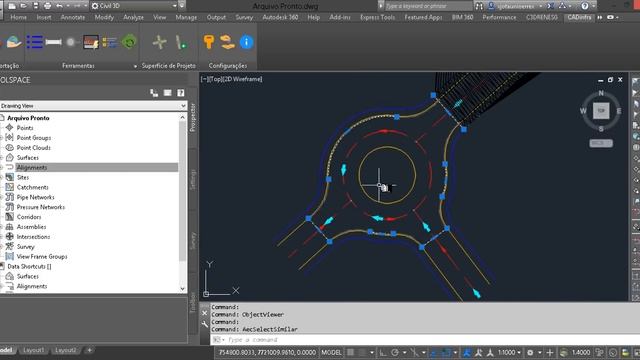Click the Toolspace tree preview icon
Image resolution: width=640 pixels, height=360 pixels.
(154, 93)
